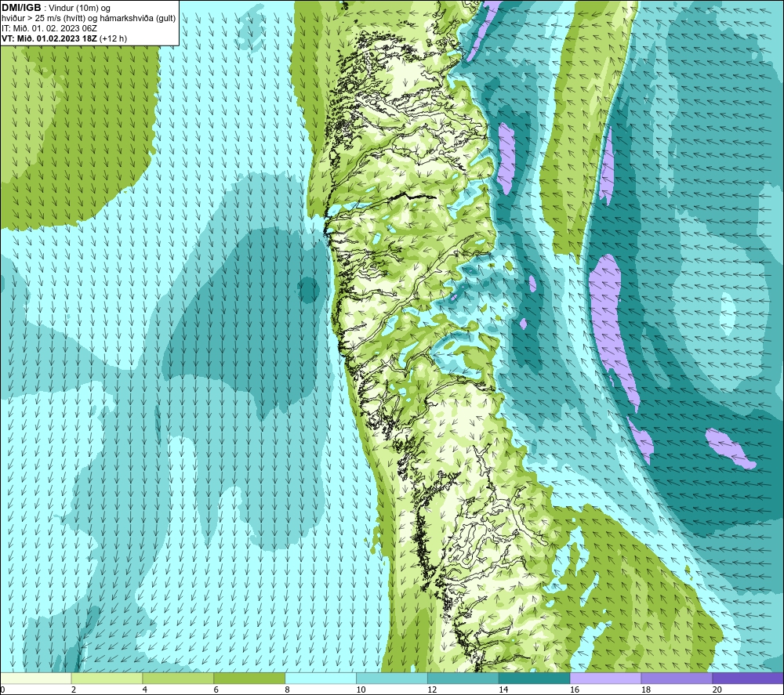Click the olive green 6–8 m/s legend swatch
Viewport: 784px width, 695px height.
click(x=249, y=679)
